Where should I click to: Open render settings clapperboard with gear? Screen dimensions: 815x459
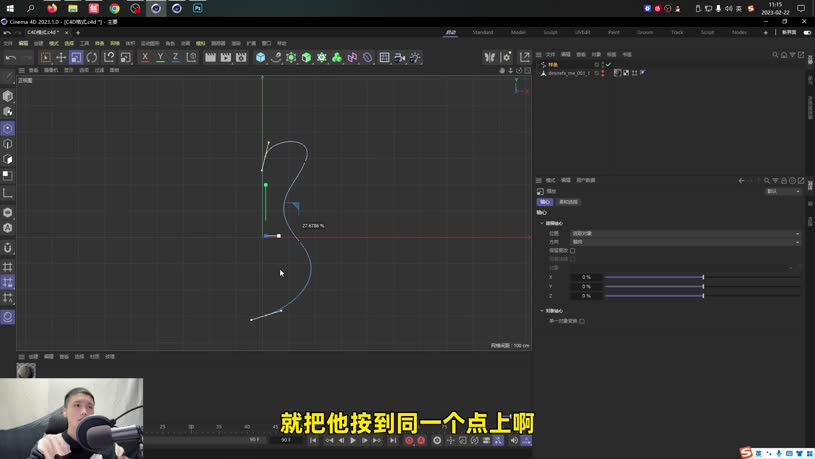[x=241, y=58]
